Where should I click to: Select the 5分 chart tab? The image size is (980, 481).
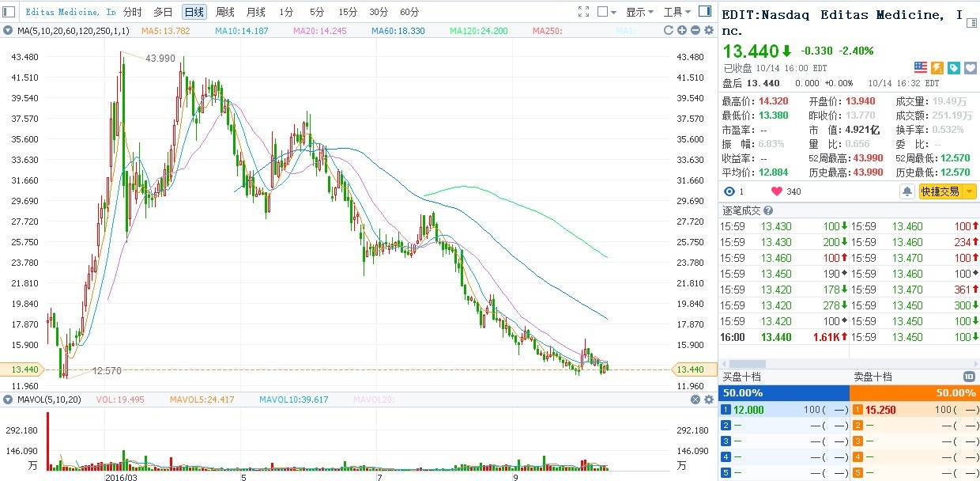coord(317,12)
